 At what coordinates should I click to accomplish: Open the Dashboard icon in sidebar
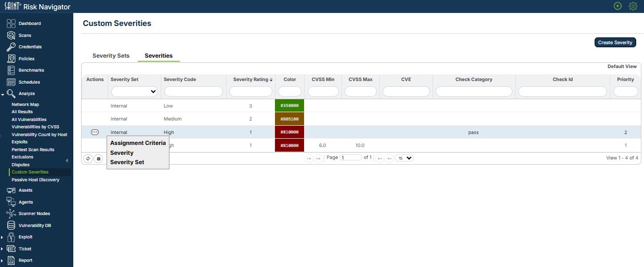11,23
